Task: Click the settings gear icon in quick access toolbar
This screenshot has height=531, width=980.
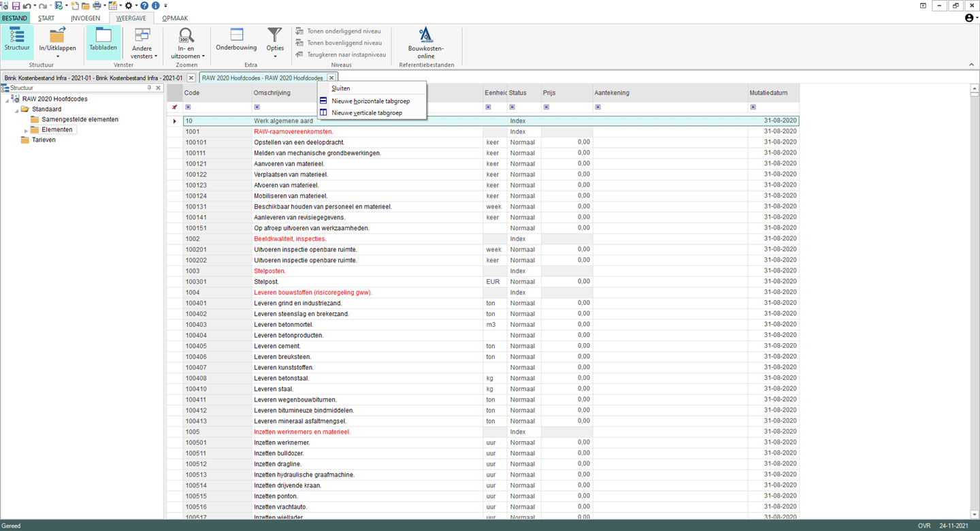Action: [x=128, y=5]
